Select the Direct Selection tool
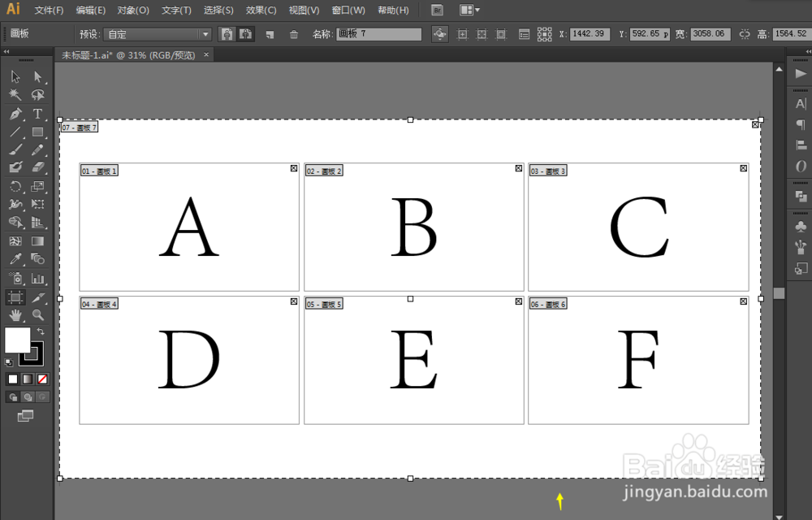Screen dimensions: 812x520 coord(37,76)
